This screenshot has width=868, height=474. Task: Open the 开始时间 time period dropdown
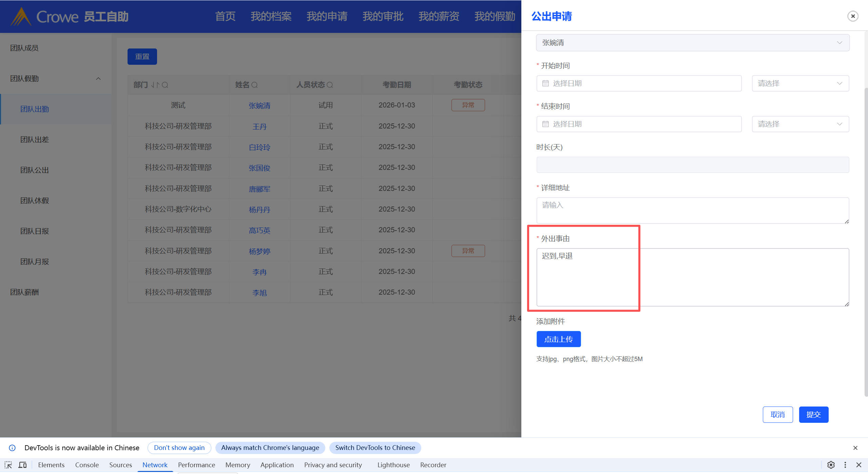click(800, 83)
